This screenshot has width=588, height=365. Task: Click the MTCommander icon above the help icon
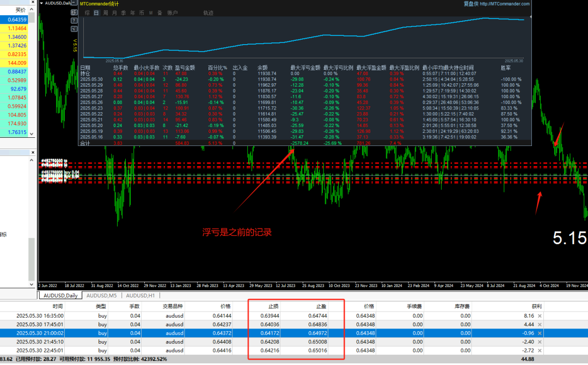coord(74,13)
